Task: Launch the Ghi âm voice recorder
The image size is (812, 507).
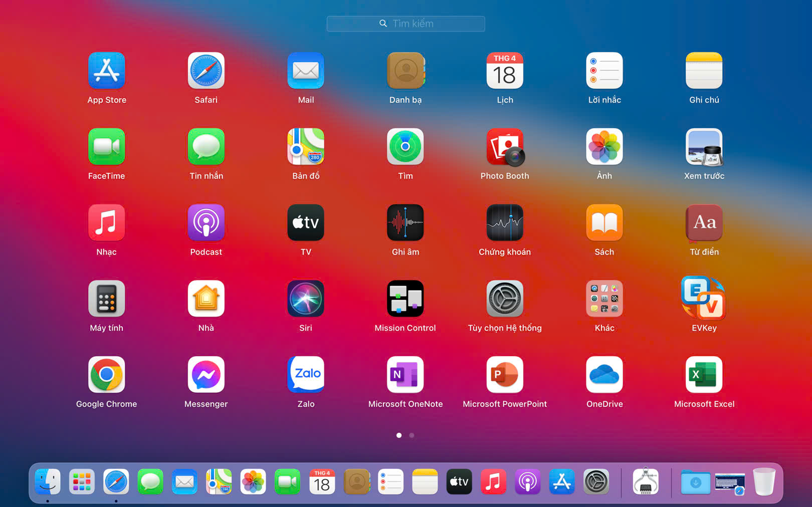Action: click(x=405, y=223)
